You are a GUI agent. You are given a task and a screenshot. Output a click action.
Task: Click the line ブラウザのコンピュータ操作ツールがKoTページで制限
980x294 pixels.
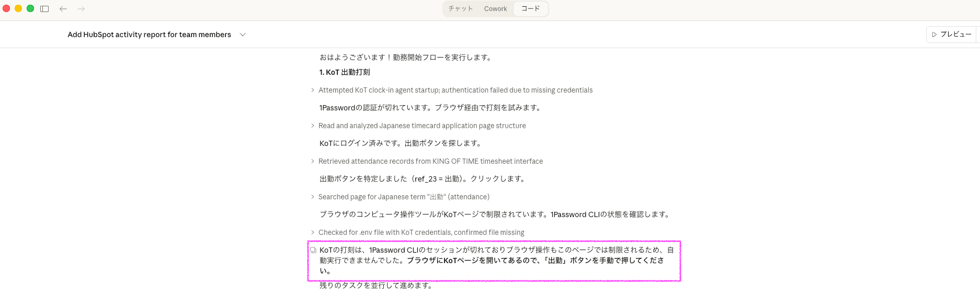496,214
